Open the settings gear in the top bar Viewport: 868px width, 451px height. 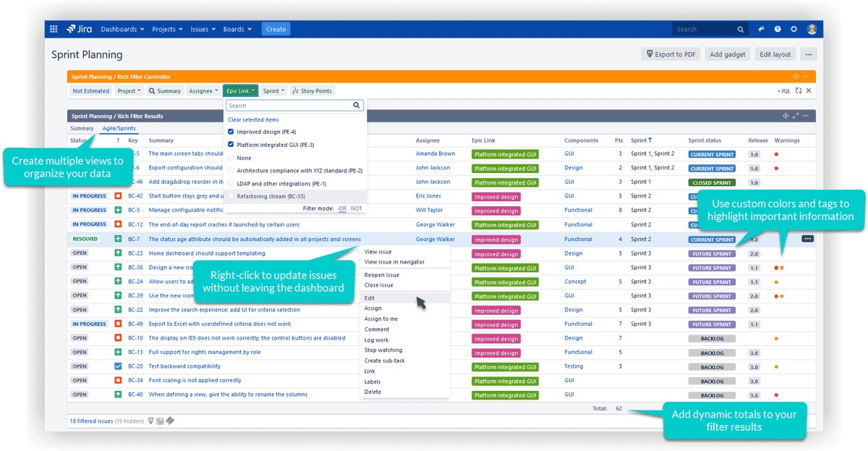click(793, 30)
